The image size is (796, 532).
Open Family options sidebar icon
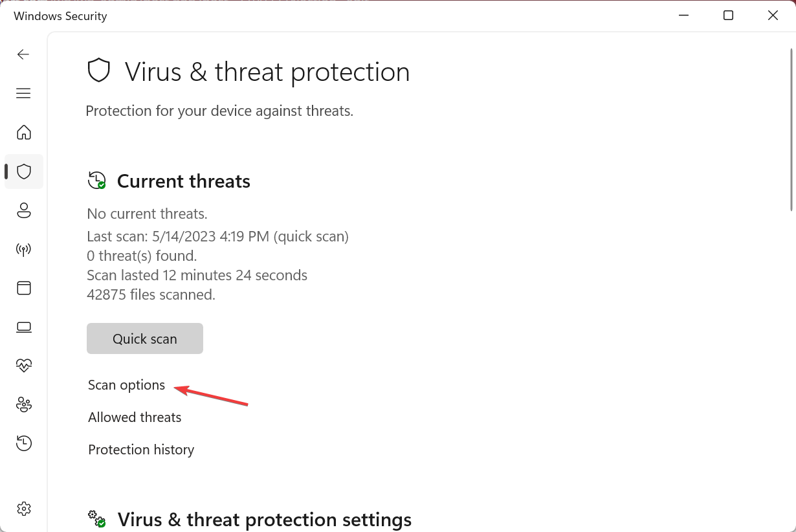click(x=24, y=405)
